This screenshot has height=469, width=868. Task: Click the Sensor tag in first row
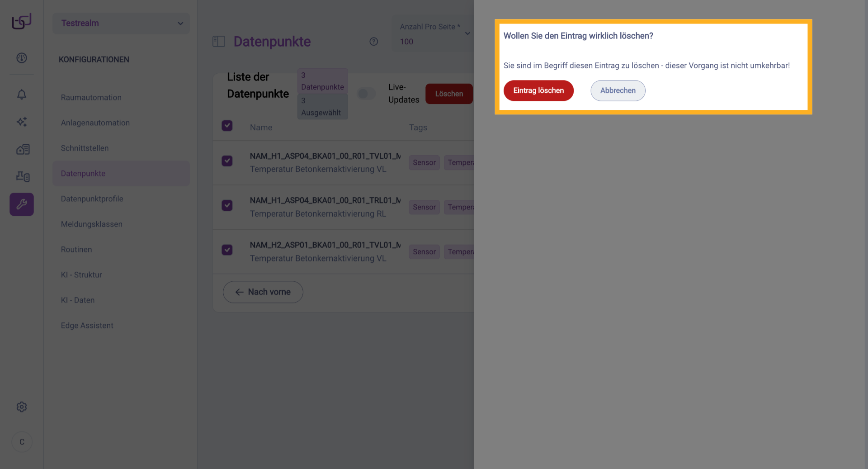[424, 162]
